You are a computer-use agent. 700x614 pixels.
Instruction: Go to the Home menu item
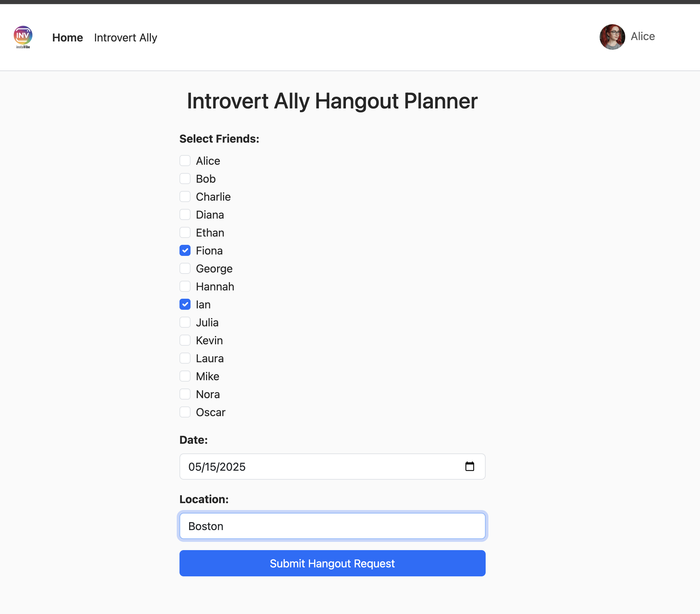coord(68,37)
